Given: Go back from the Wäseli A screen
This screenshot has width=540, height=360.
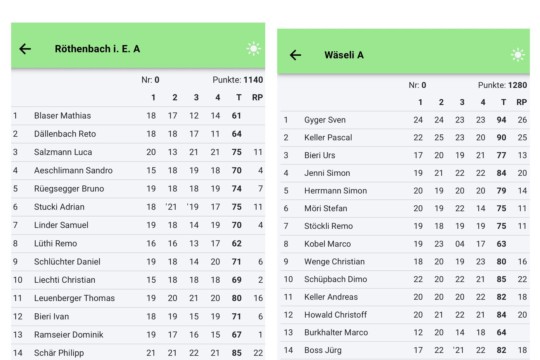Looking at the screenshot, I should point(295,55).
